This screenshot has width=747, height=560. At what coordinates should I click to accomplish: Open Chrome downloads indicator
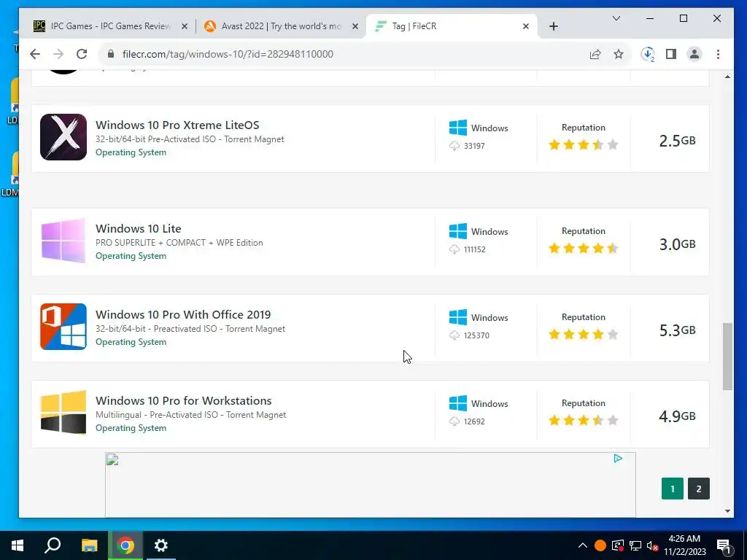click(648, 54)
